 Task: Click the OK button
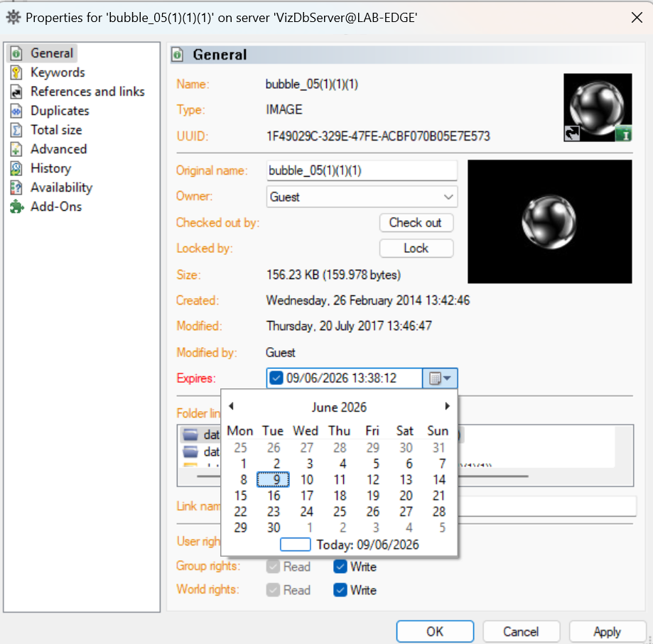435,631
